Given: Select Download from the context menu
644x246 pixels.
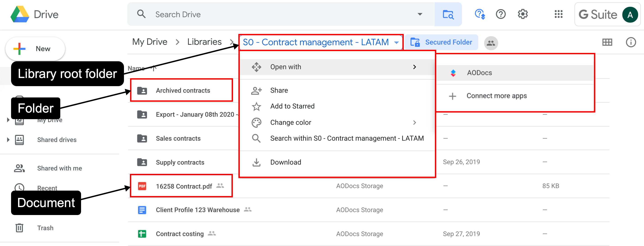Looking at the screenshot, I should pos(285,162).
